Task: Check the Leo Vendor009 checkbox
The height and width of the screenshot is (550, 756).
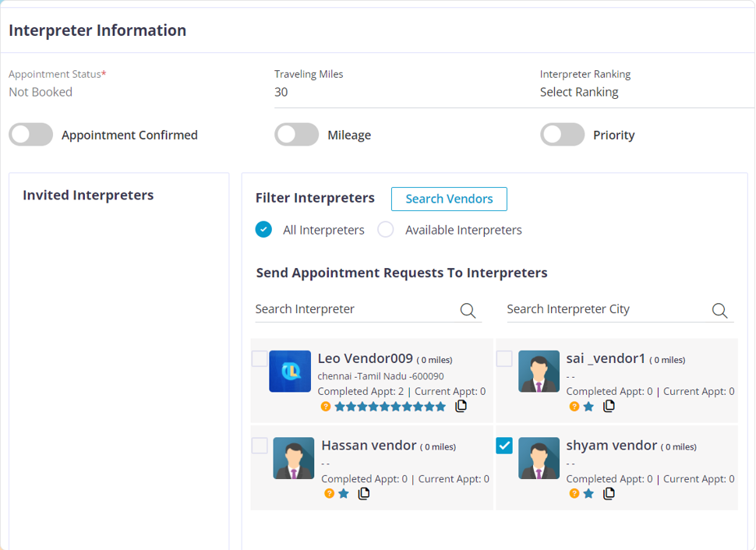Action: coord(260,358)
